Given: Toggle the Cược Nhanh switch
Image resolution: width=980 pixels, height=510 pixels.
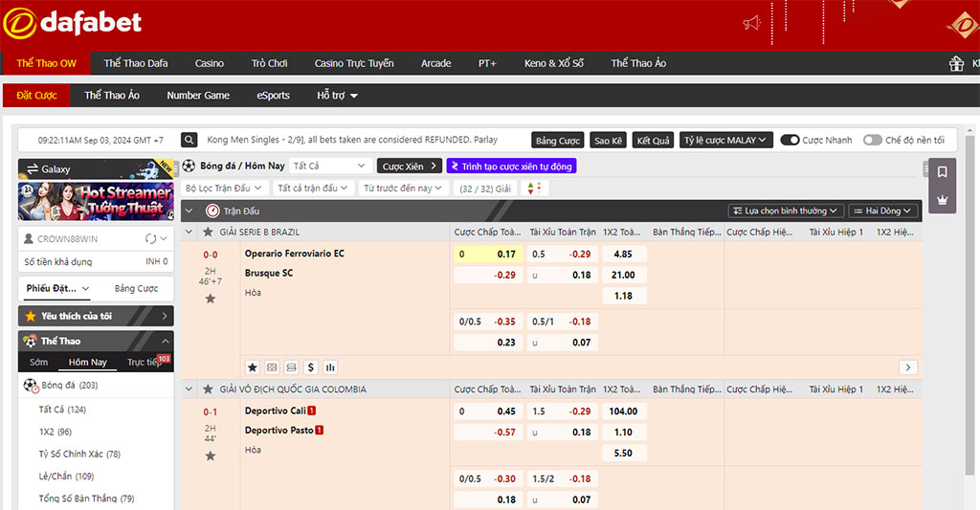Looking at the screenshot, I should coord(790,140).
